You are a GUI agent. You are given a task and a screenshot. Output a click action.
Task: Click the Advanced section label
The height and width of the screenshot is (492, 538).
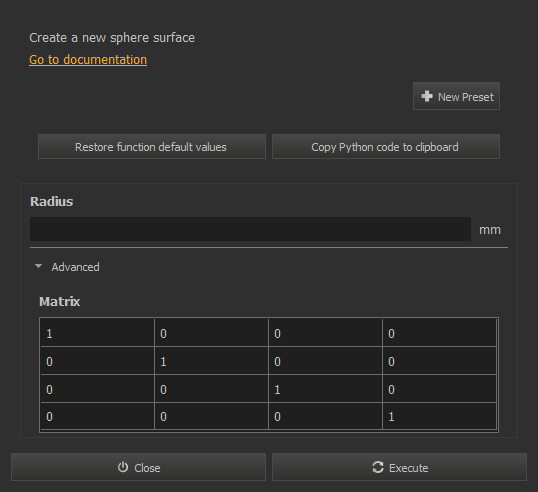click(75, 267)
